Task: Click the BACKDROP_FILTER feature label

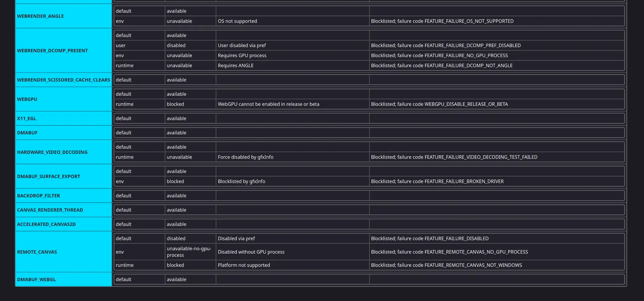Action: (x=38, y=196)
